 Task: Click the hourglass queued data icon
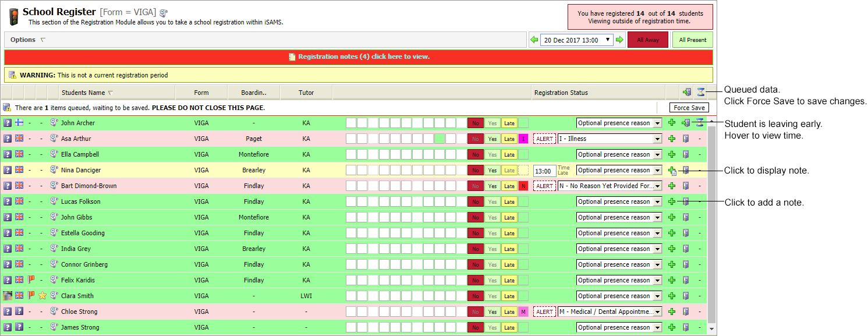point(700,92)
